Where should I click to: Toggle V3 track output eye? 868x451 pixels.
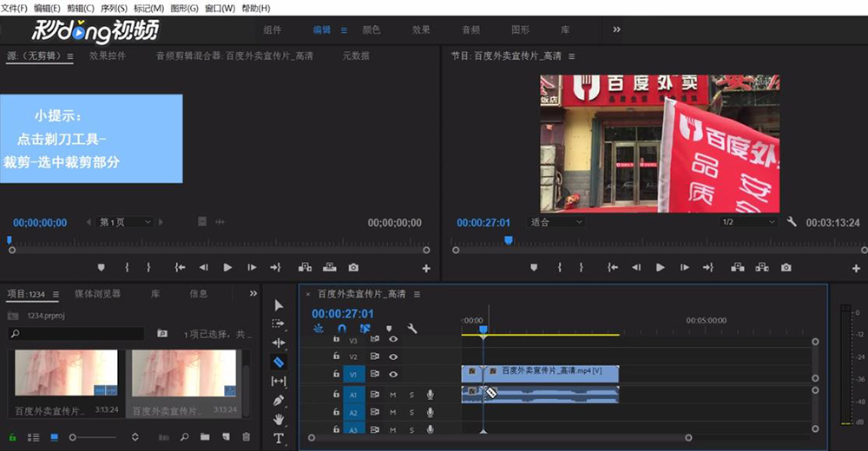(393, 339)
